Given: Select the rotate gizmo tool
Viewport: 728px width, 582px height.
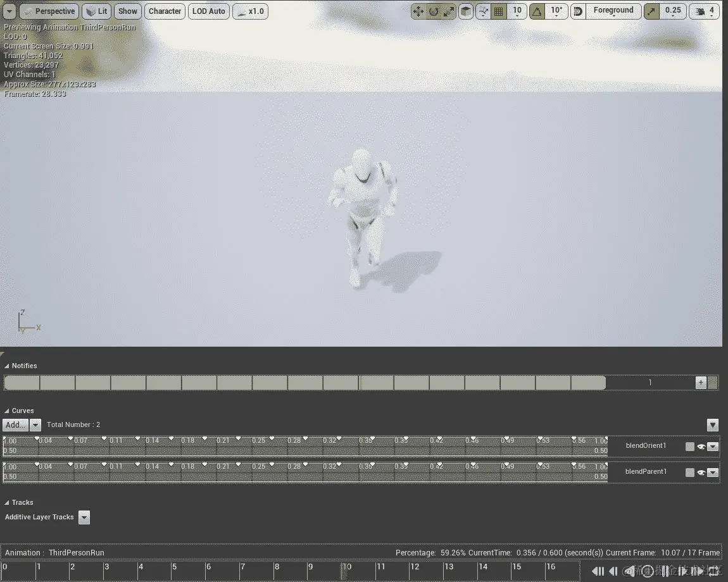Looking at the screenshot, I should pyautogui.click(x=434, y=11).
